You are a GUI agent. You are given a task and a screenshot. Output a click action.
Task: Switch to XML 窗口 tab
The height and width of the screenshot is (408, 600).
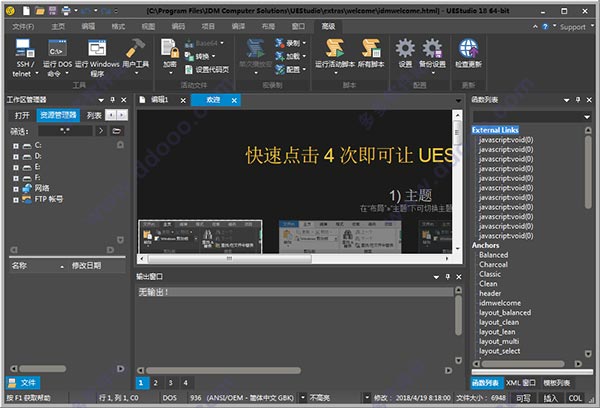pos(521,383)
